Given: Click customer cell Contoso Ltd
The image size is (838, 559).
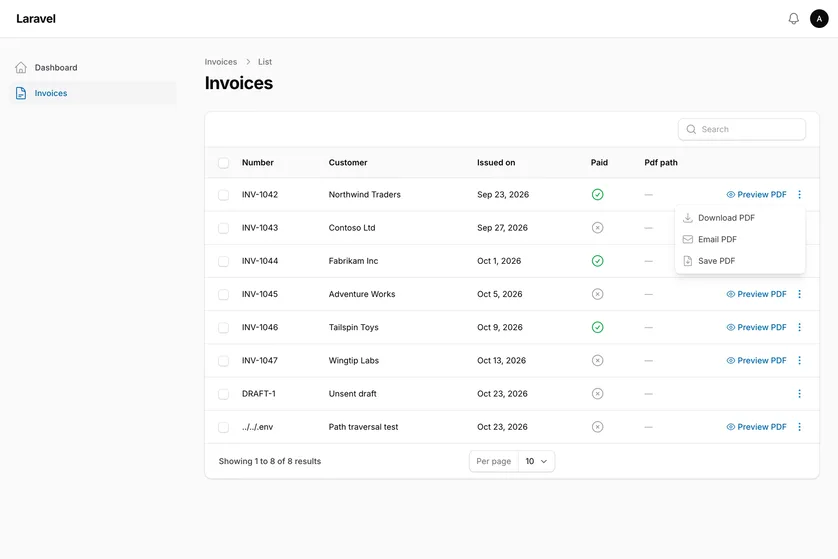Looking at the screenshot, I should click(352, 228).
